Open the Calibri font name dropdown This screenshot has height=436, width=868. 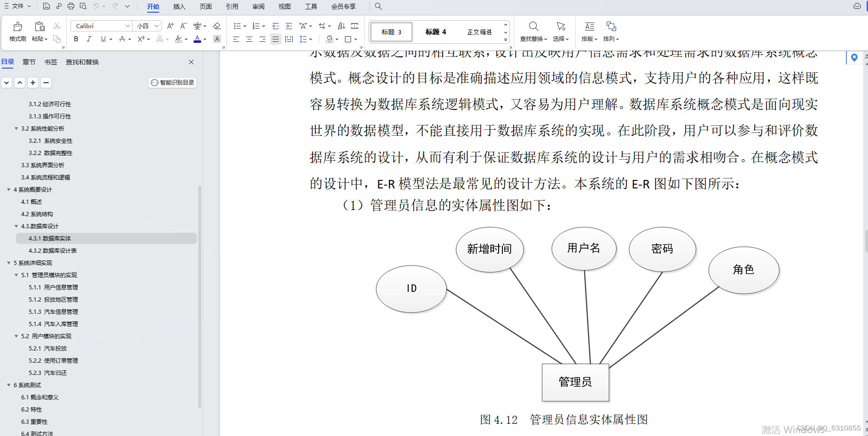coord(128,26)
